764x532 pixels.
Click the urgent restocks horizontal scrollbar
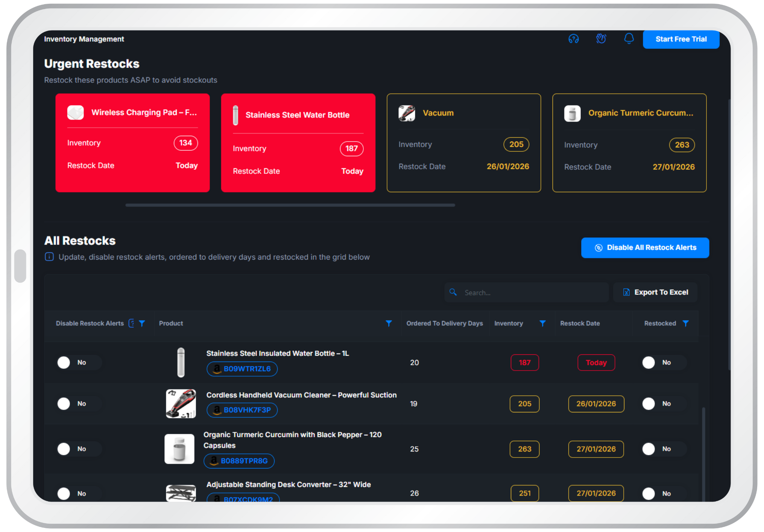(x=290, y=205)
